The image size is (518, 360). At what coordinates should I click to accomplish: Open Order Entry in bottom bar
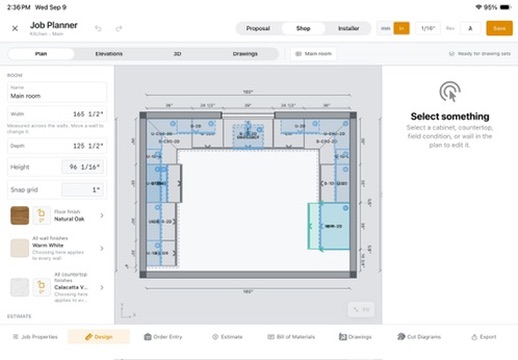click(x=163, y=337)
